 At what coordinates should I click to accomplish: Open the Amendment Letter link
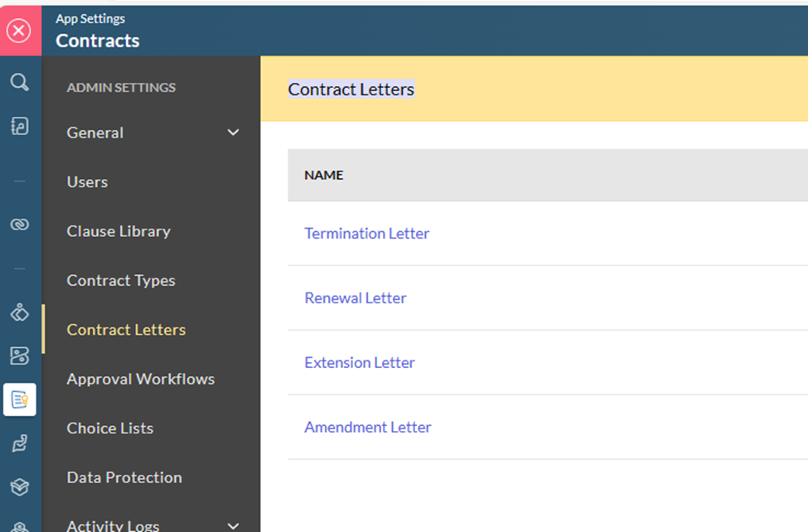(368, 427)
